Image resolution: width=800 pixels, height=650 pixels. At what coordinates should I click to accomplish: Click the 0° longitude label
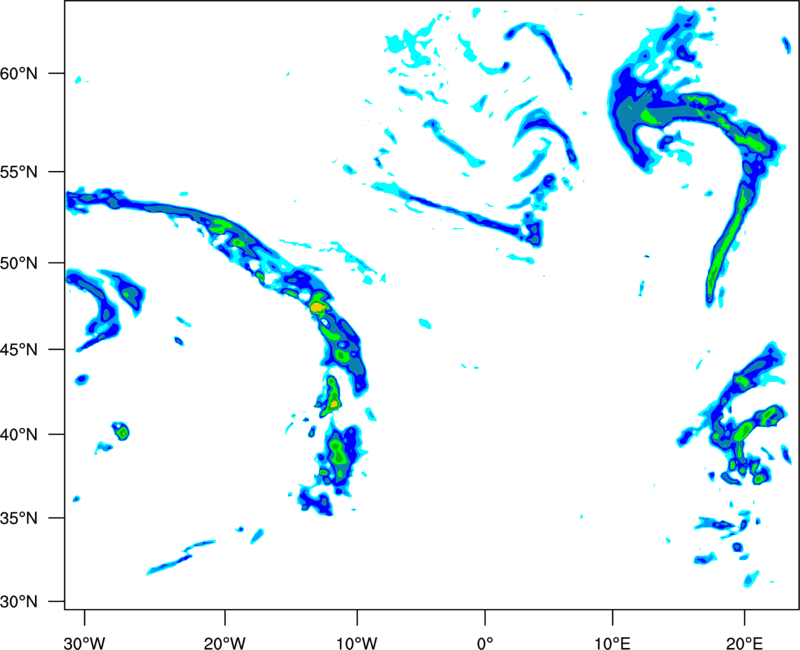(x=485, y=643)
